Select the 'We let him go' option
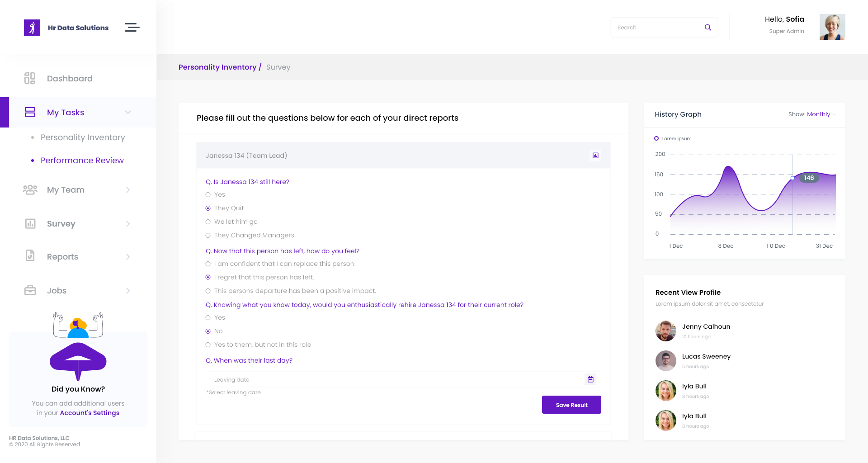Image resolution: width=868 pixels, height=463 pixels. [x=208, y=222]
